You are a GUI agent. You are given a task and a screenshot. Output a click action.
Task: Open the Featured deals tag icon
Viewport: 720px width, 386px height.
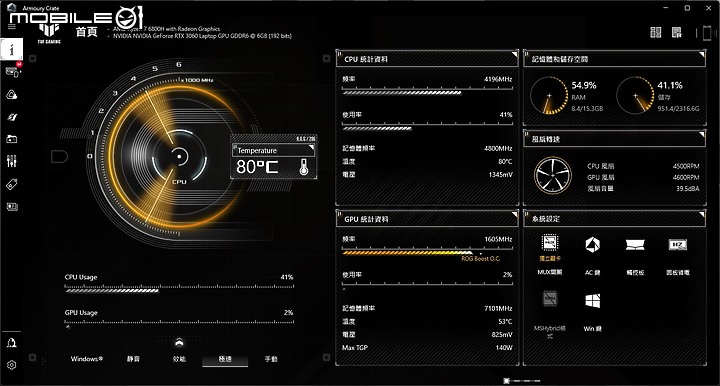[11, 185]
